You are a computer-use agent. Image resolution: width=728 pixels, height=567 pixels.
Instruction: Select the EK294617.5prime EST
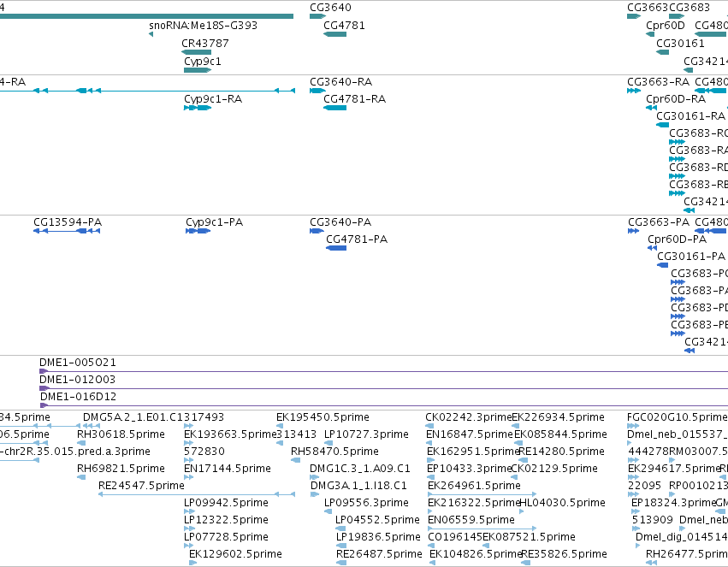[633, 477]
